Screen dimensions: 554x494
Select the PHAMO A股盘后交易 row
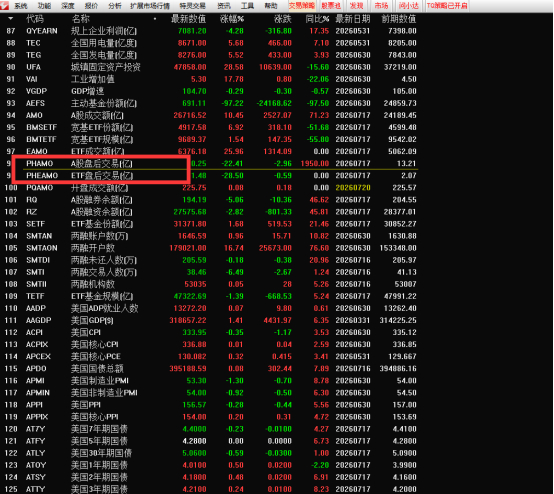211,164
